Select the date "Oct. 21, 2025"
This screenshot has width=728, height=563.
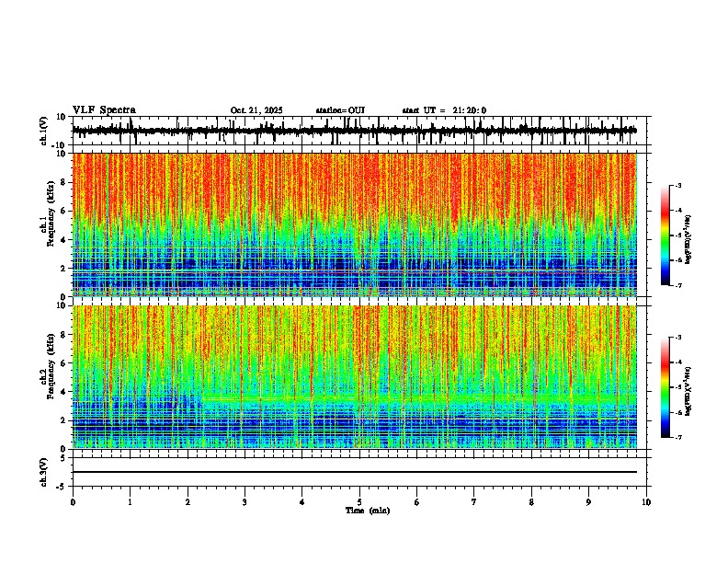tap(256, 110)
